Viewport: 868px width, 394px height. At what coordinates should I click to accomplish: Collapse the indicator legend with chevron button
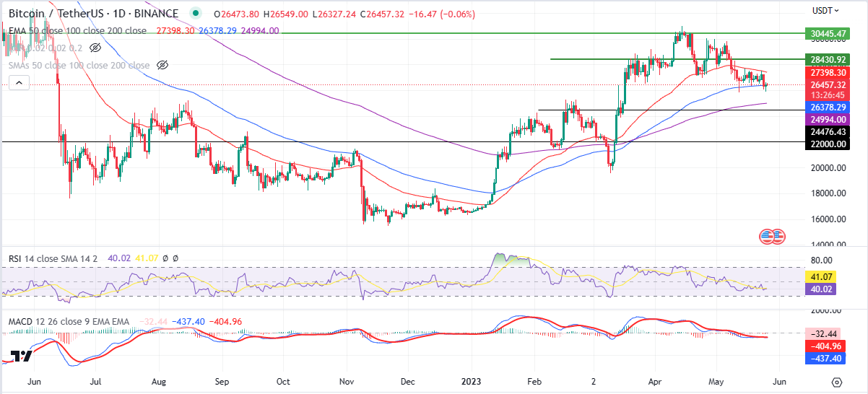[x=19, y=84]
